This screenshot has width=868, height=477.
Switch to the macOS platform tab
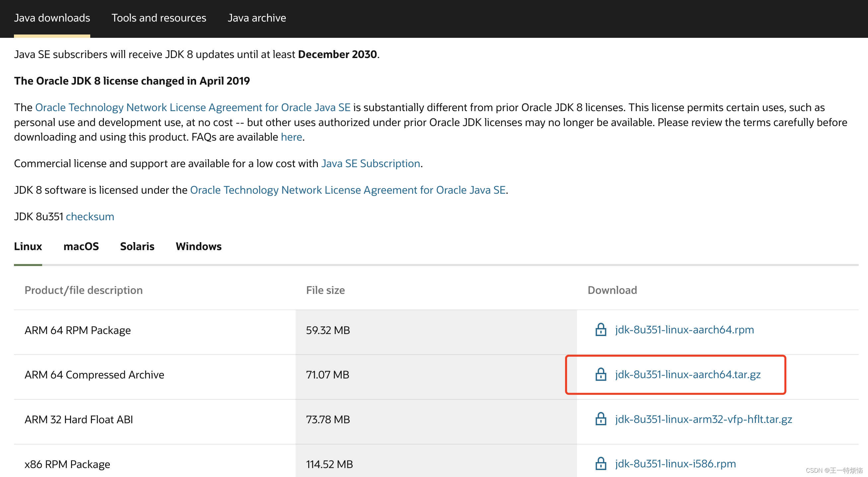pos(81,246)
